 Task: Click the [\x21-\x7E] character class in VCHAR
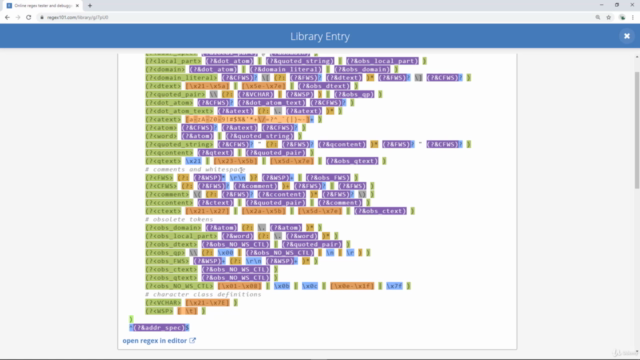[x=207, y=302]
